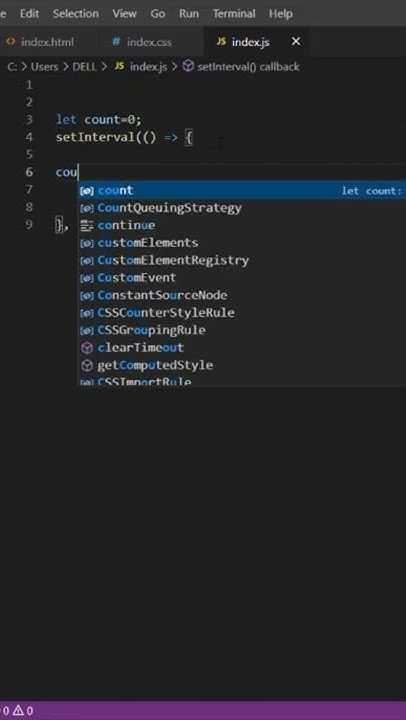Screen dimensions: 406x720
Task: Click the JS icon on index.js tab
Action: click(x=221, y=42)
